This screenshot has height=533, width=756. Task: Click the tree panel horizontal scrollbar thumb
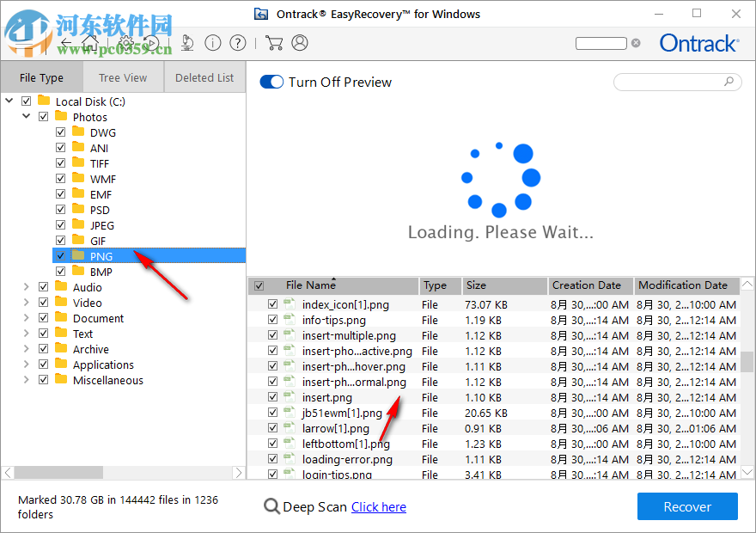click(58, 472)
